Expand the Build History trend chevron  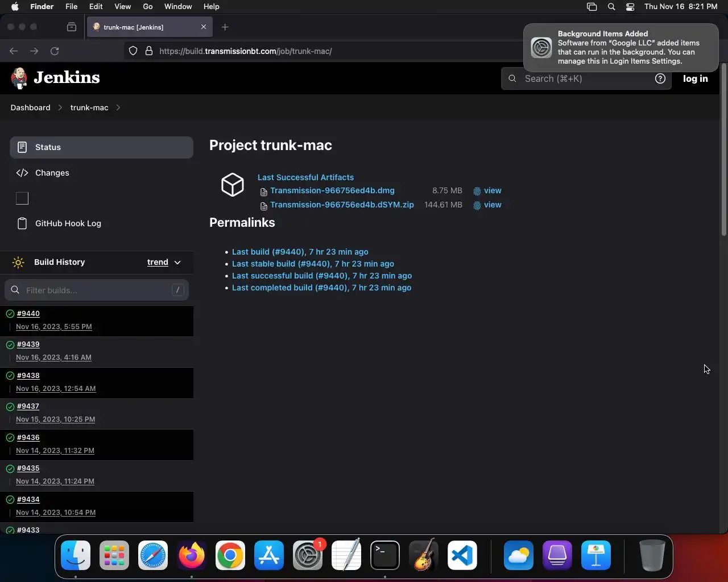coord(177,263)
